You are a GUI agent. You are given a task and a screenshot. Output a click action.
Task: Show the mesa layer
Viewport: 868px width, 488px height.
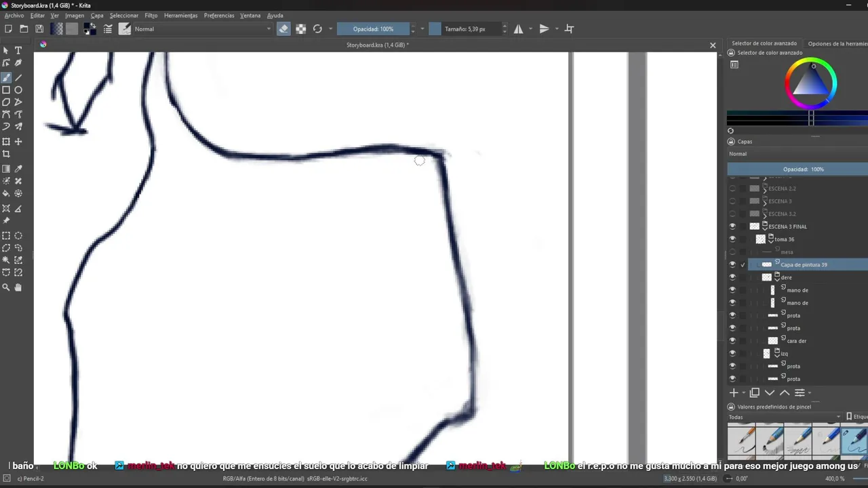(732, 252)
